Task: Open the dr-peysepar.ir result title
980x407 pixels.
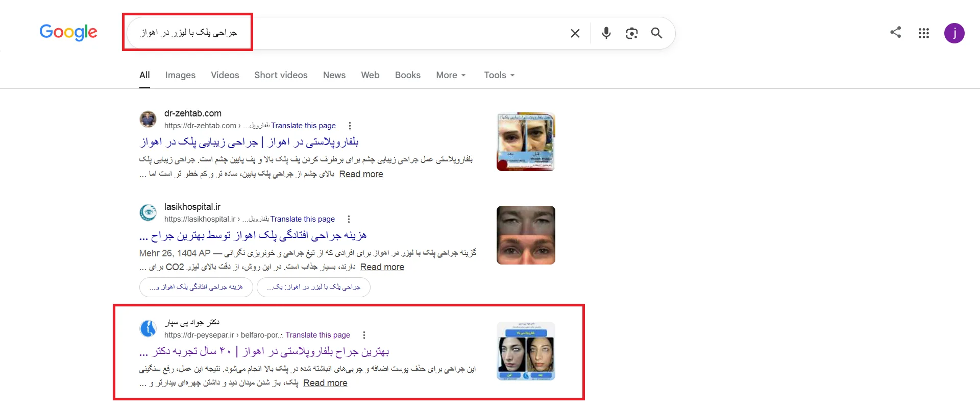Action: (264, 351)
